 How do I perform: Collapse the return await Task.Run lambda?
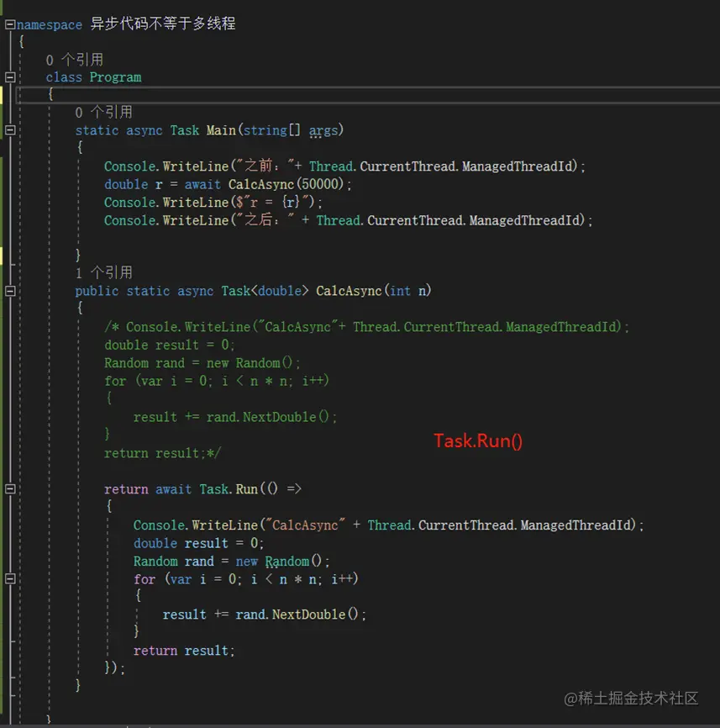tap(10, 489)
